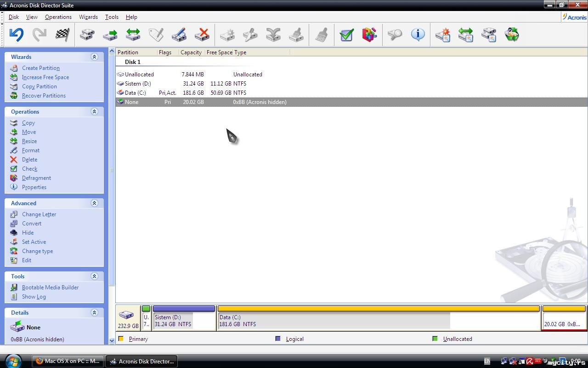Open the Operations menu
Screen dimensions: 588x368
(x=58, y=17)
